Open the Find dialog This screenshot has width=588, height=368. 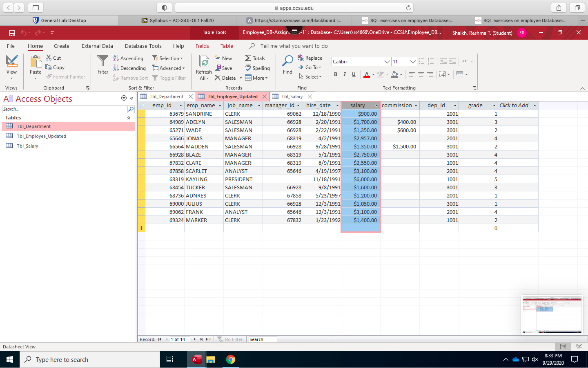[x=287, y=65]
